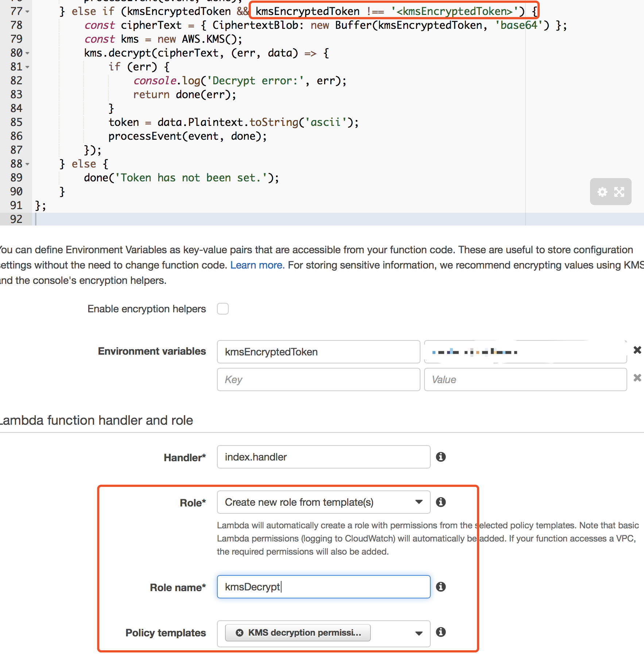The height and width of the screenshot is (659, 644).
Task: Click 'base64' string on line 78
Action: (x=519, y=25)
